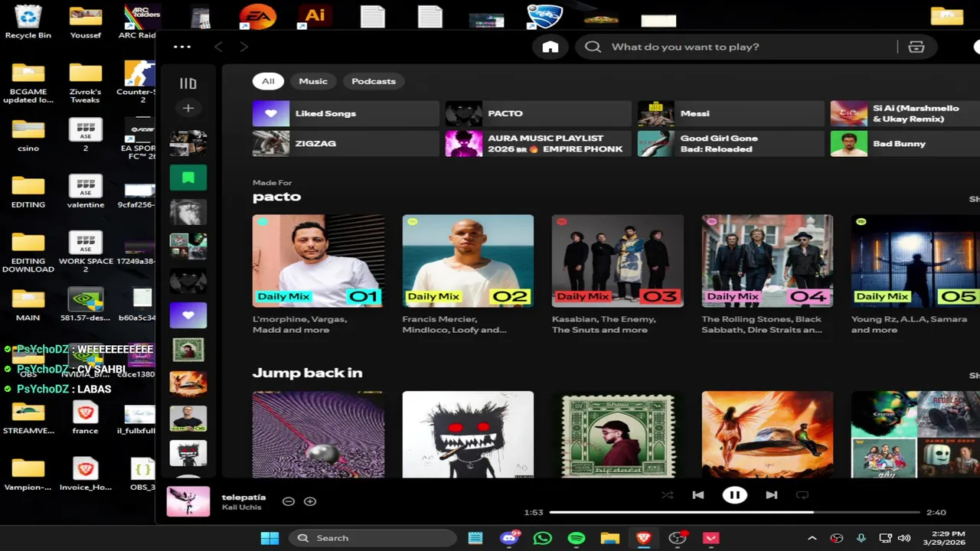Image resolution: width=980 pixels, height=551 pixels.
Task: Click the taskbar Search box
Action: (x=373, y=538)
